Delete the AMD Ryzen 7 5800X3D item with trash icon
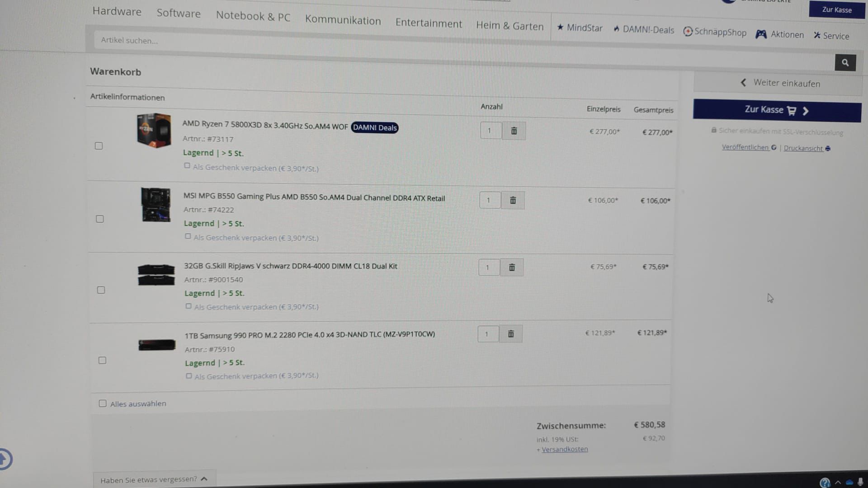 coord(514,131)
